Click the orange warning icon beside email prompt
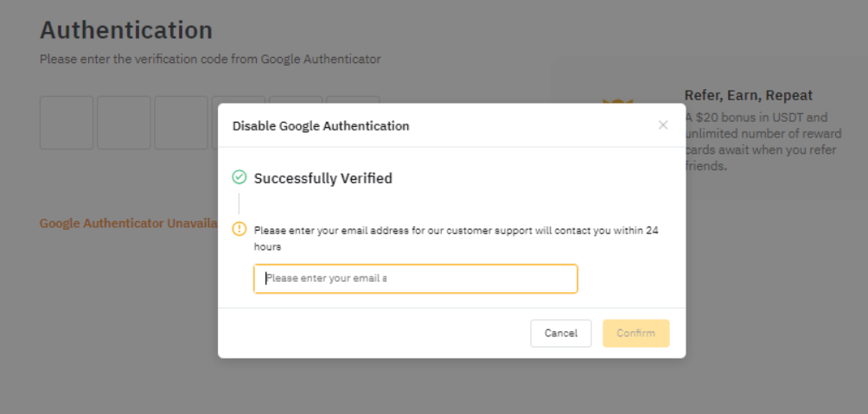The height and width of the screenshot is (414, 868). click(239, 229)
